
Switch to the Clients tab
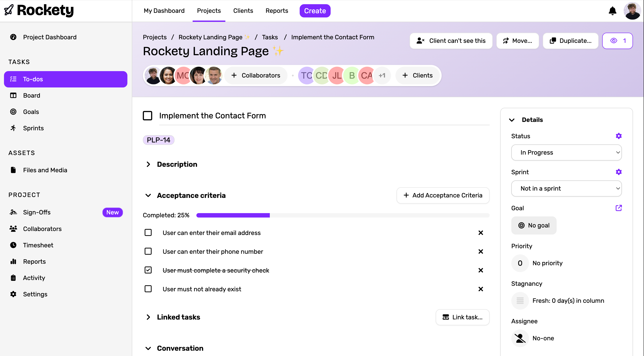click(x=243, y=11)
